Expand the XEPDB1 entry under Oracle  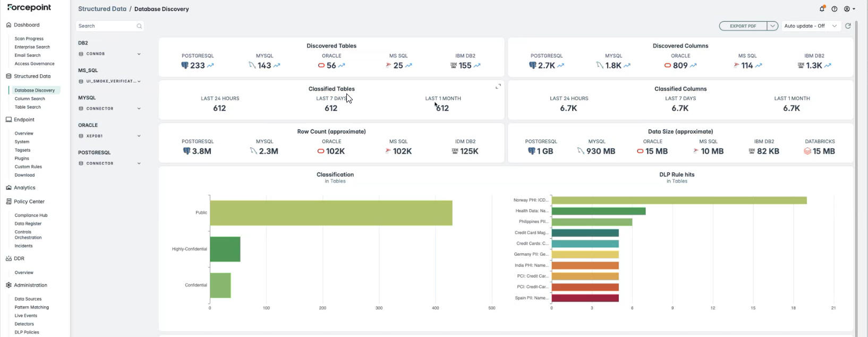(x=139, y=136)
